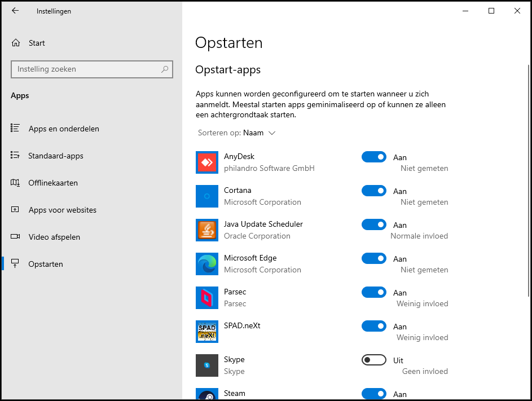
Task: Click the Instellingen window title
Action: (x=54, y=11)
